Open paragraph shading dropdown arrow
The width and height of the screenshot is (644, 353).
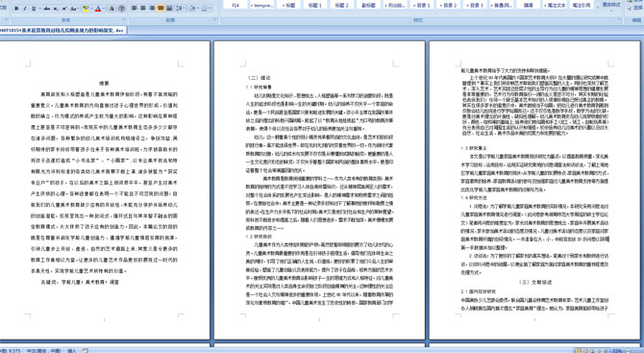point(198,9)
